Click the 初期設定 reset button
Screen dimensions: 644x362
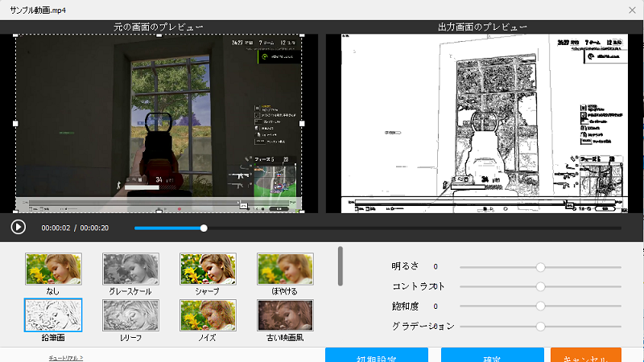pyautogui.click(x=377, y=356)
